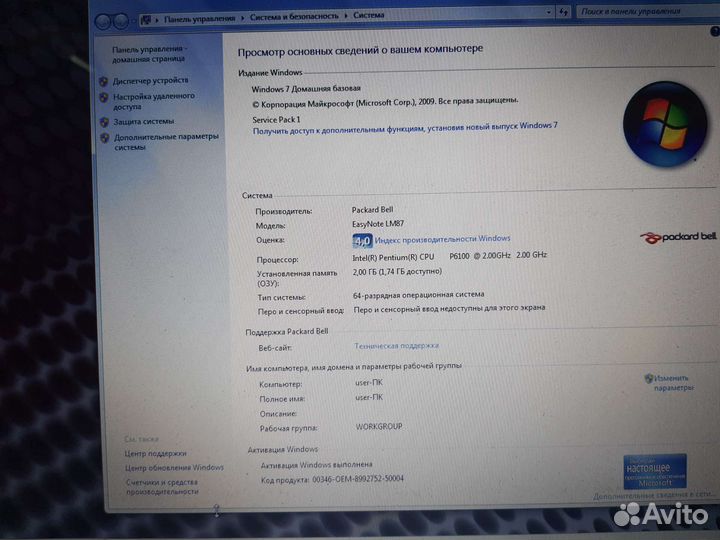720x540 pixels.
Task: Open Центр обновления Windows link
Action: [x=174, y=467]
